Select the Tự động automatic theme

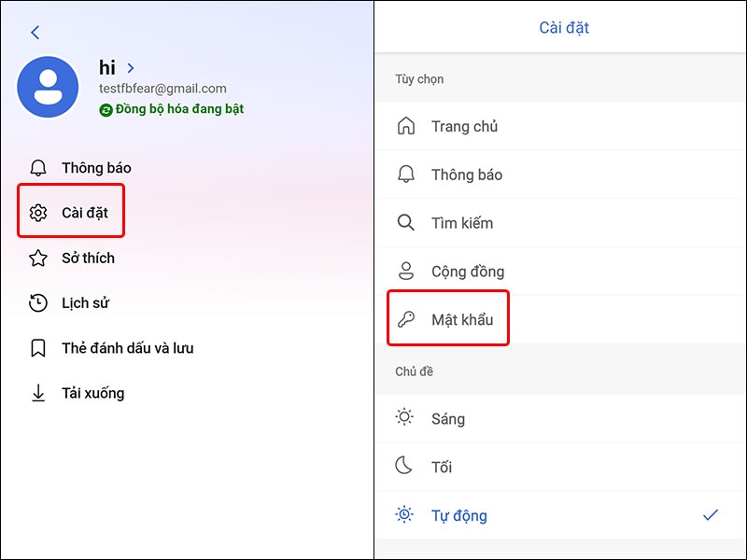click(561, 516)
